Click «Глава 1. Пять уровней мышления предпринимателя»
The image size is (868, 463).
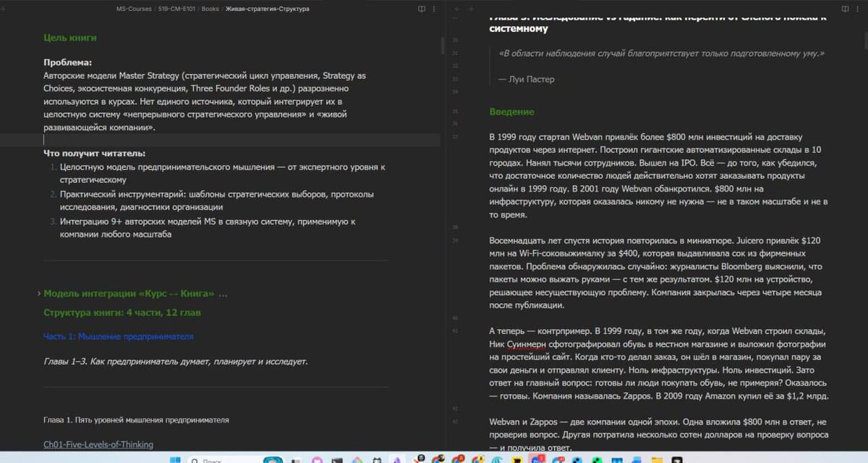(136, 420)
